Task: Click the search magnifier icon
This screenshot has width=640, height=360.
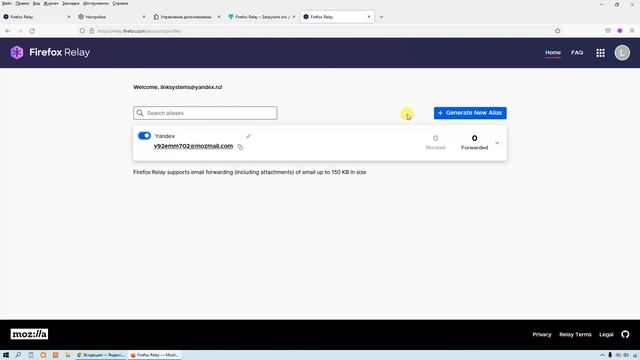Action: tap(140, 113)
